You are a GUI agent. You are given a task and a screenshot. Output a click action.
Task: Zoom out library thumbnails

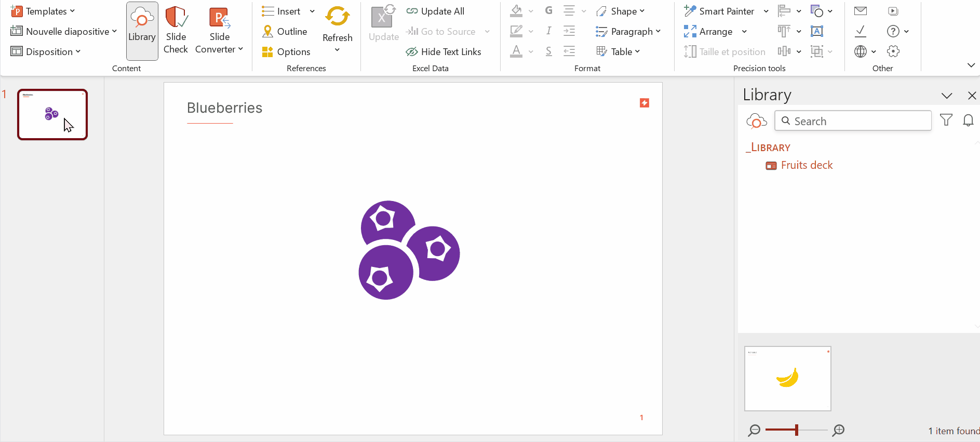pyautogui.click(x=754, y=430)
